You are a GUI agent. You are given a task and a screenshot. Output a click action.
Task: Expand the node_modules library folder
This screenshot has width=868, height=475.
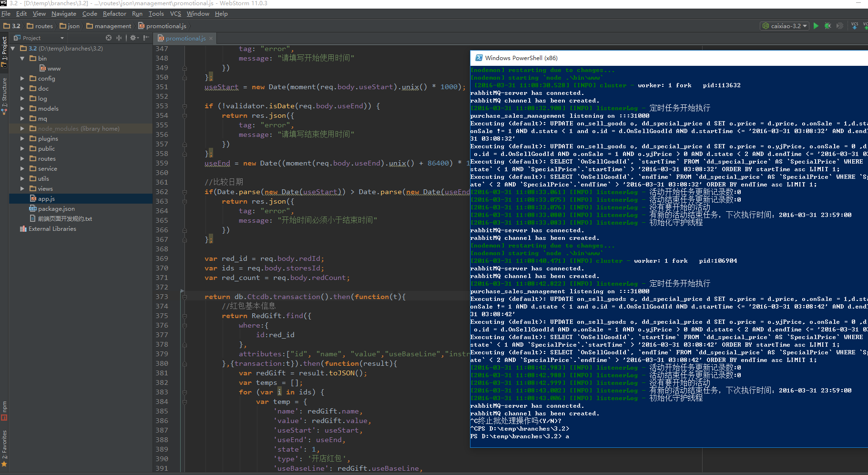click(22, 128)
